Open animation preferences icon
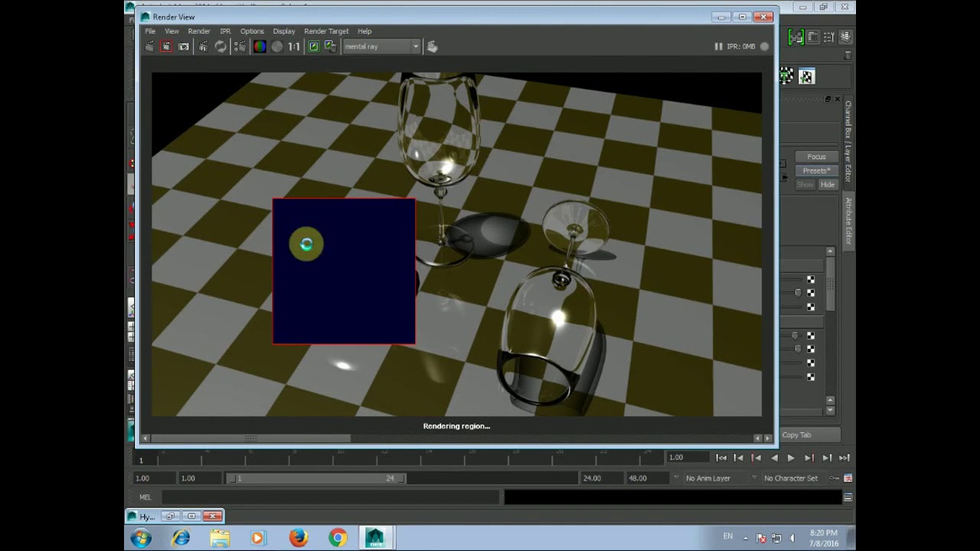This screenshot has height=551, width=980. click(x=848, y=478)
